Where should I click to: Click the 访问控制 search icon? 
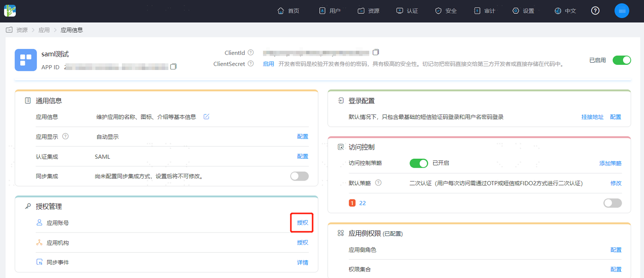click(341, 147)
